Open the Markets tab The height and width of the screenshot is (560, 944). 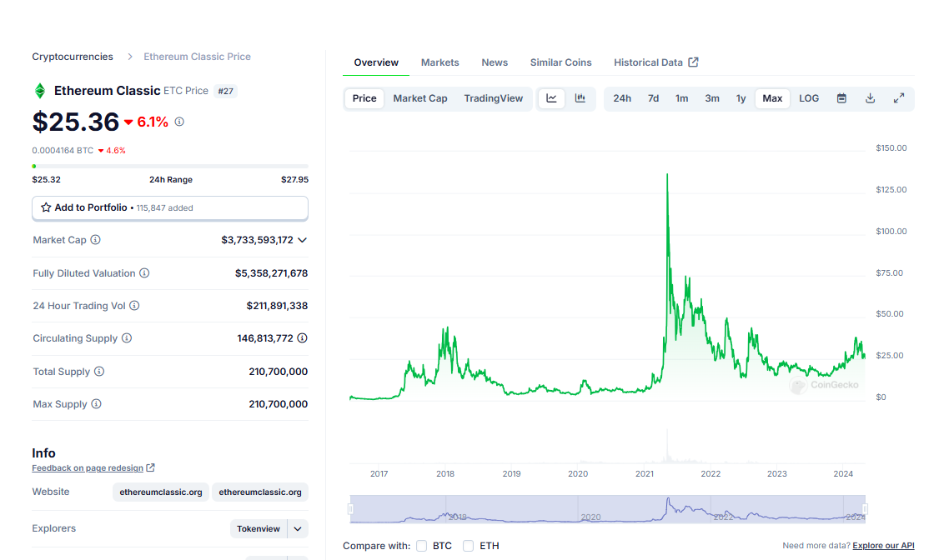pyautogui.click(x=439, y=62)
